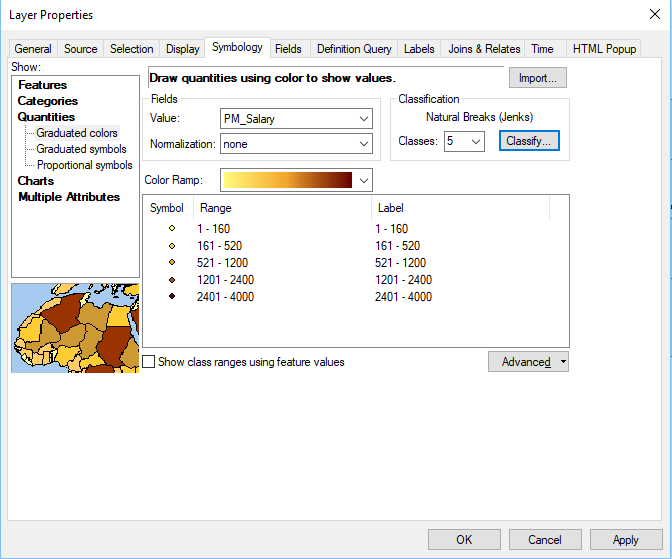Switch to the Labels tab
The width and height of the screenshot is (672, 559).
click(x=419, y=49)
